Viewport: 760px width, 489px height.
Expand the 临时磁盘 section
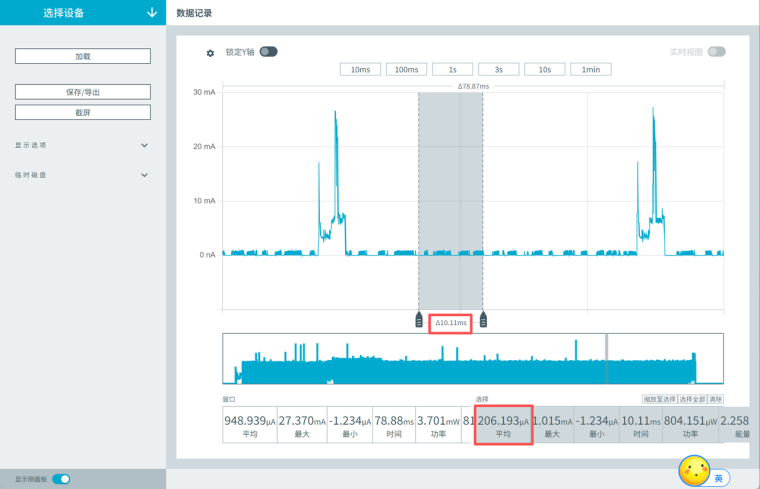tap(81, 175)
